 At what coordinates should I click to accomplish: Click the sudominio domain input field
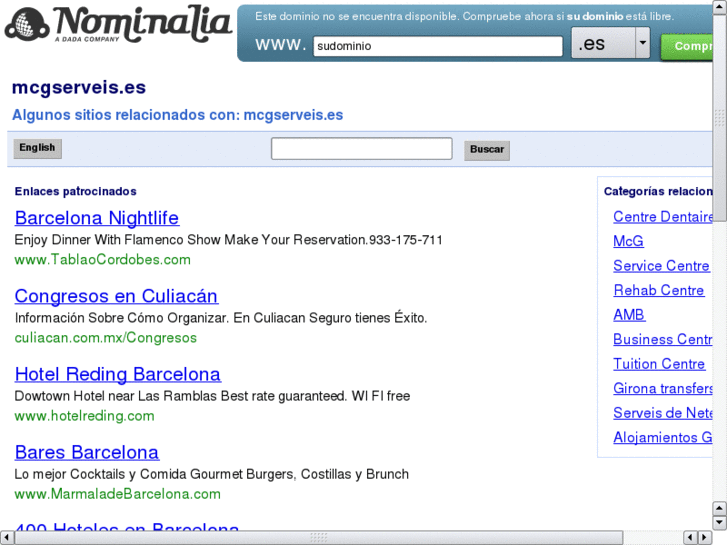coord(438,46)
